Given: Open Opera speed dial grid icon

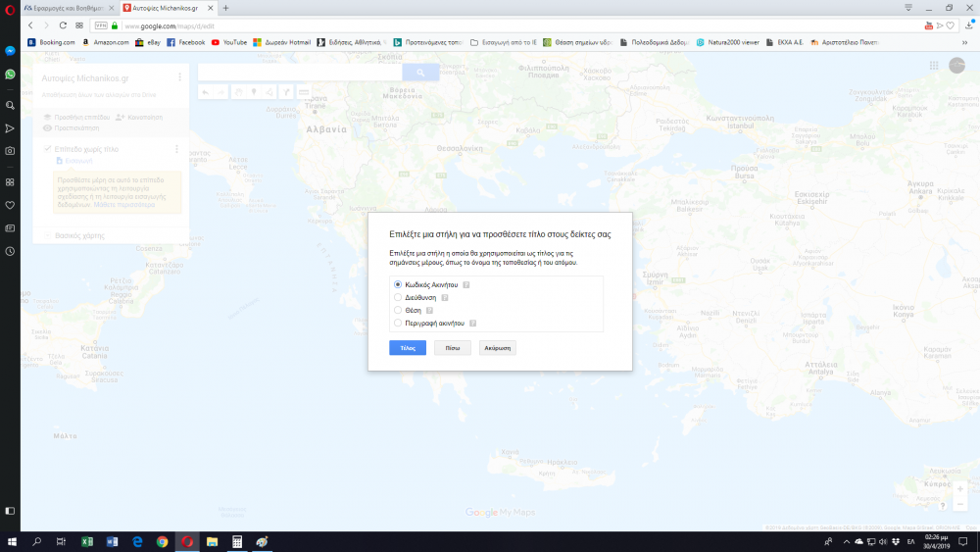Looking at the screenshot, I should coord(79,25).
